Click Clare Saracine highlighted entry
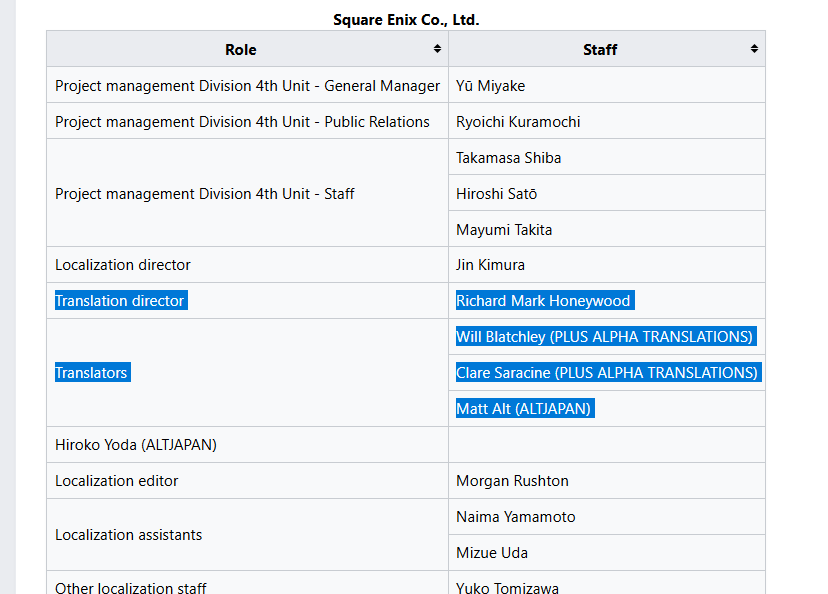This screenshot has width=828, height=594. pyautogui.click(x=608, y=372)
